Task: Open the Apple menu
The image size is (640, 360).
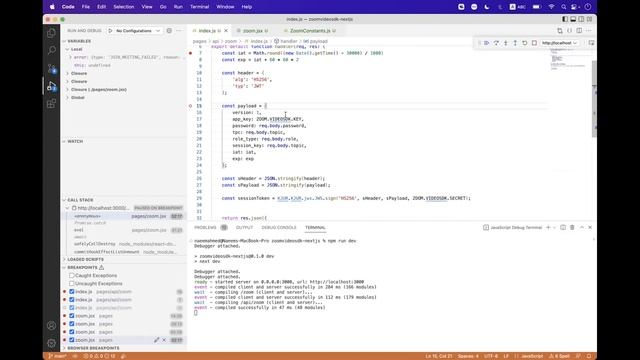Action: click(52, 7)
